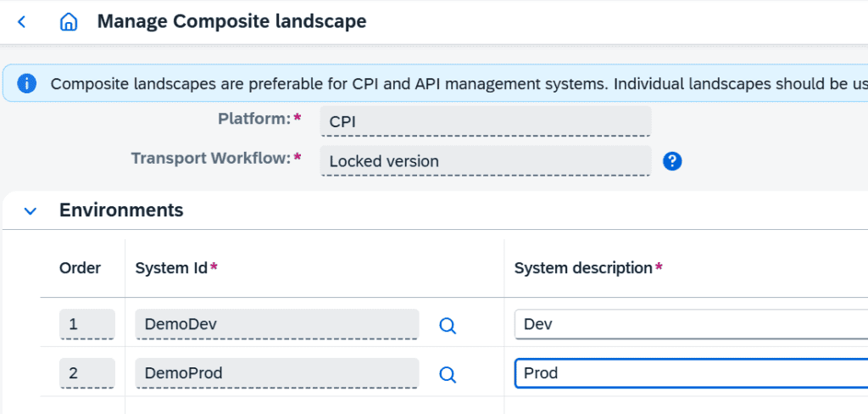Click Order field with value 1
This screenshot has height=414, width=868.
87,324
